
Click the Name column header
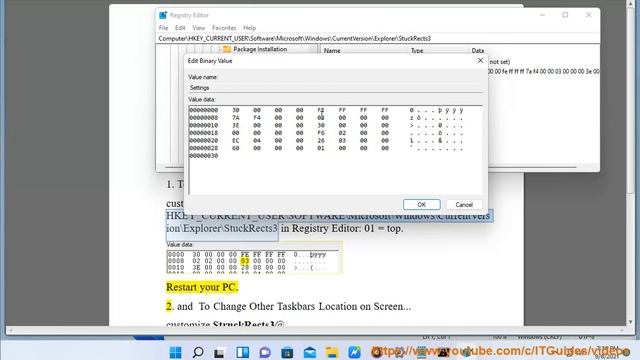(x=332, y=51)
